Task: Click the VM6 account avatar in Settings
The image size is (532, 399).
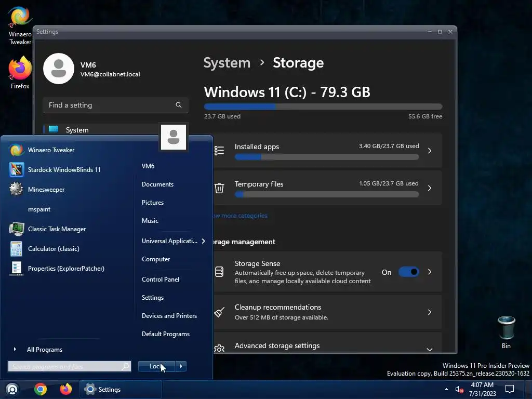Action: pos(59,68)
